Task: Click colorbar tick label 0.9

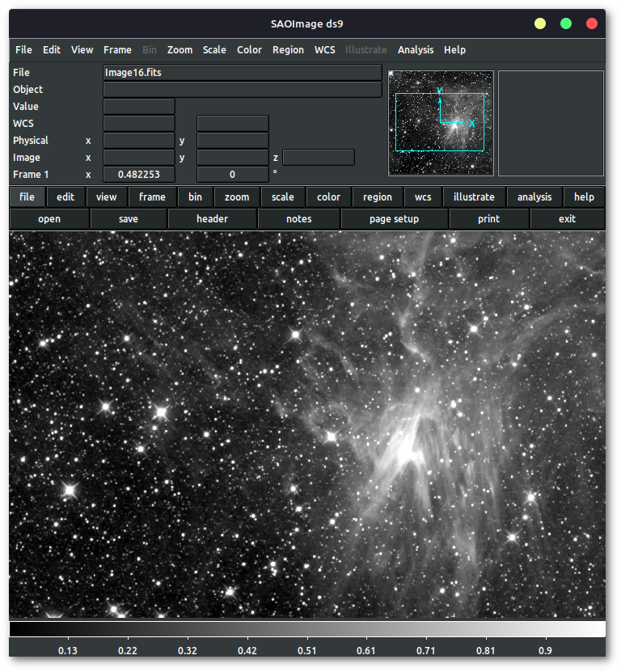Action: click(545, 651)
